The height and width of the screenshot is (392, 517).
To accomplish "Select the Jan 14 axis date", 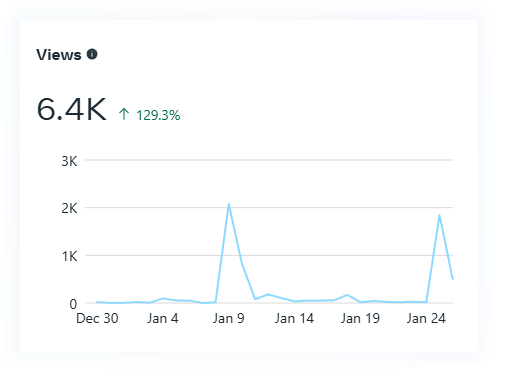I will tap(294, 318).
